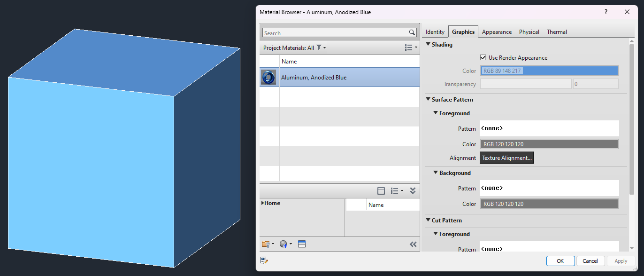
Task: Click the shows/hides library panel chevron icon
Action: (x=413, y=244)
